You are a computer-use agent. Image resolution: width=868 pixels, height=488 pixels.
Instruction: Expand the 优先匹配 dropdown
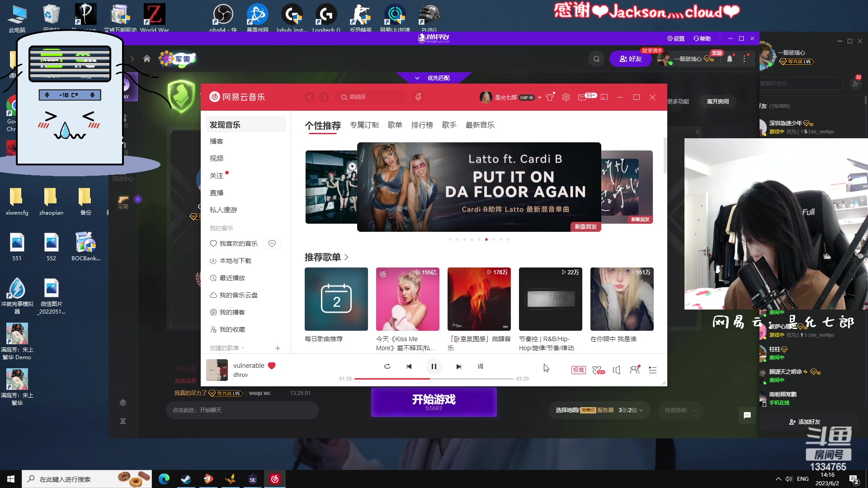point(434,78)
